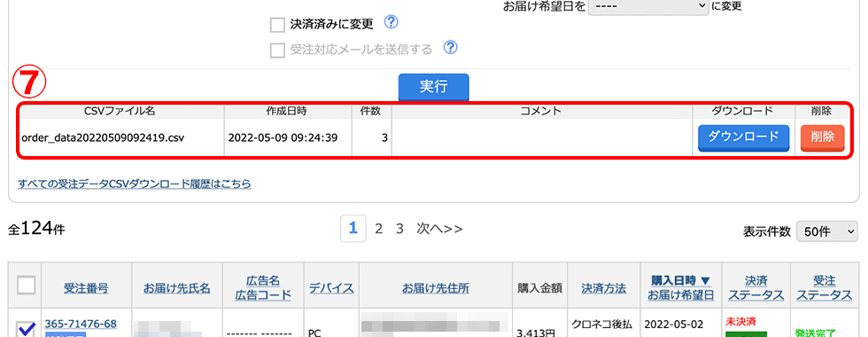
Task: Open help icon beside 受注対応メールを送信する
Action: click(451, 48)
